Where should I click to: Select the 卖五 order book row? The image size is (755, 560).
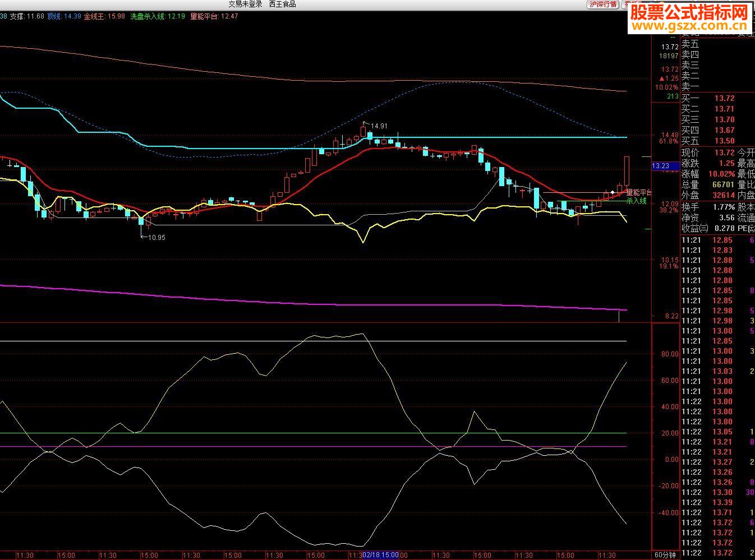click(x=717, y=44)
